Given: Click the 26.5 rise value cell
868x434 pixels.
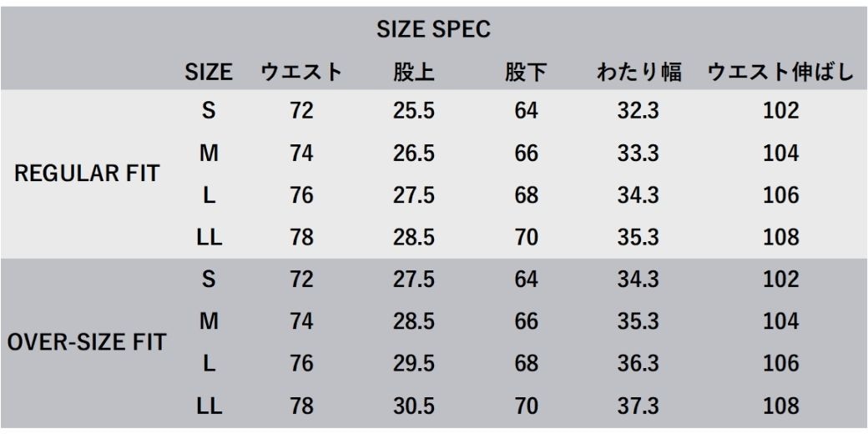Looking at the screenshot, I should [414, 153].
